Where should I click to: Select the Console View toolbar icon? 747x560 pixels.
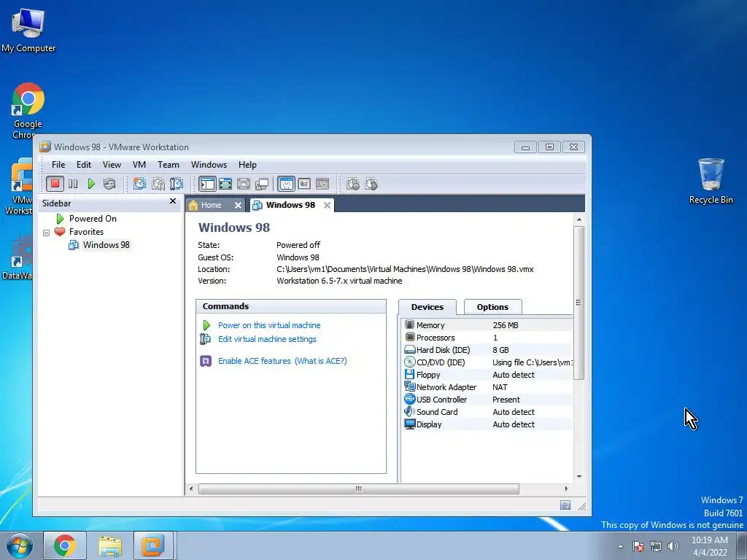pos(322,184)
